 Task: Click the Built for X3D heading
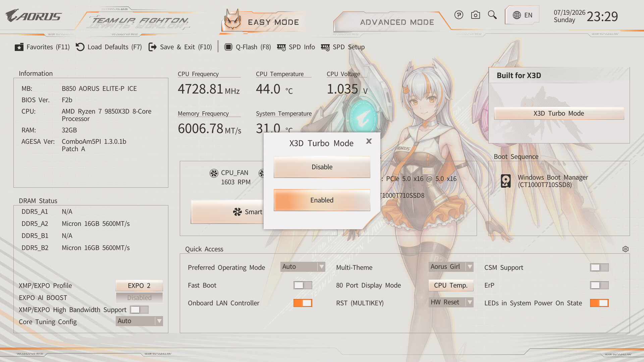coord(519,75)
